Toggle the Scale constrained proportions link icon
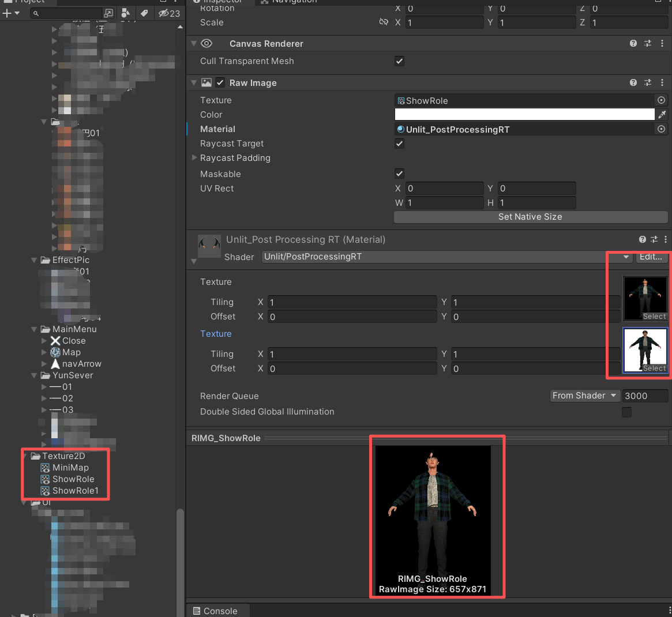The image size is (672, 617). tap(384, 22)
